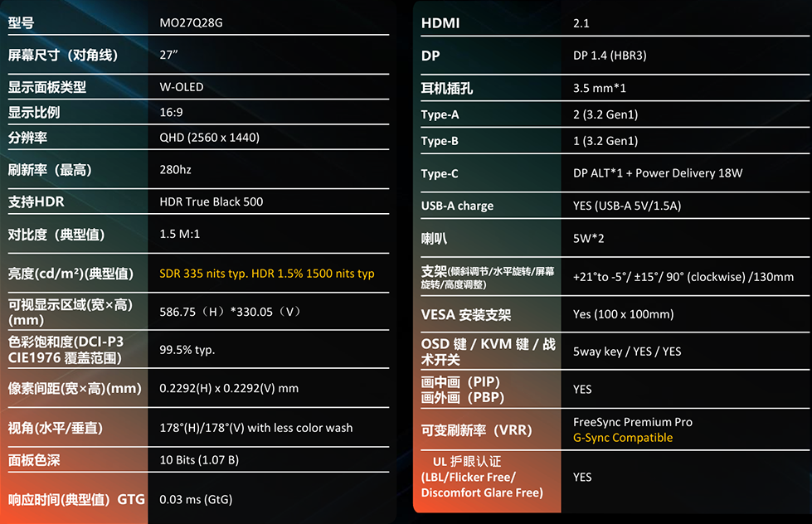This screenshot has height=524, width=812.
Task: Click the HDMI row label
Action: coord(440,23)
